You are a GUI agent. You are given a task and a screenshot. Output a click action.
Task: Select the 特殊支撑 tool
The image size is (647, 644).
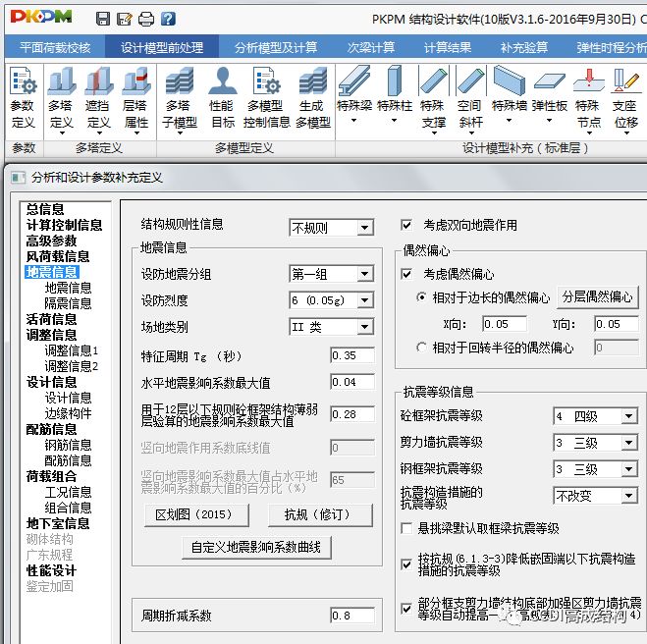(x=433, y=98)
